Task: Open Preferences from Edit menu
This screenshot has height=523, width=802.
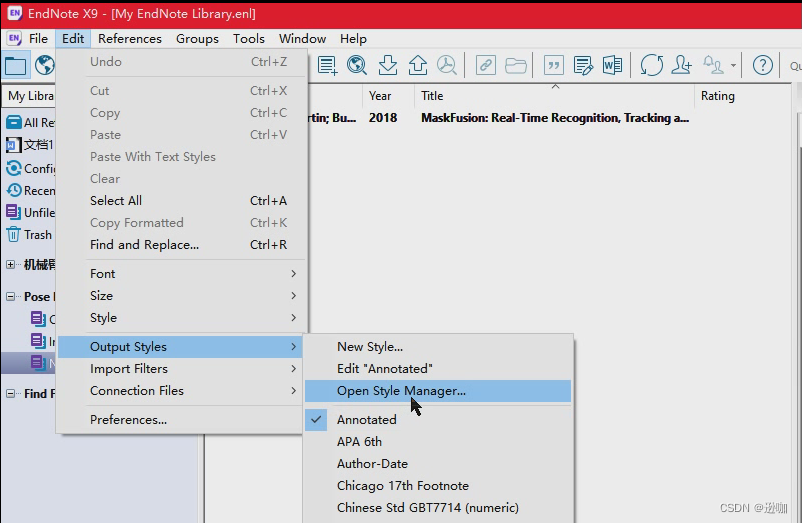Action: click(181, 419)
